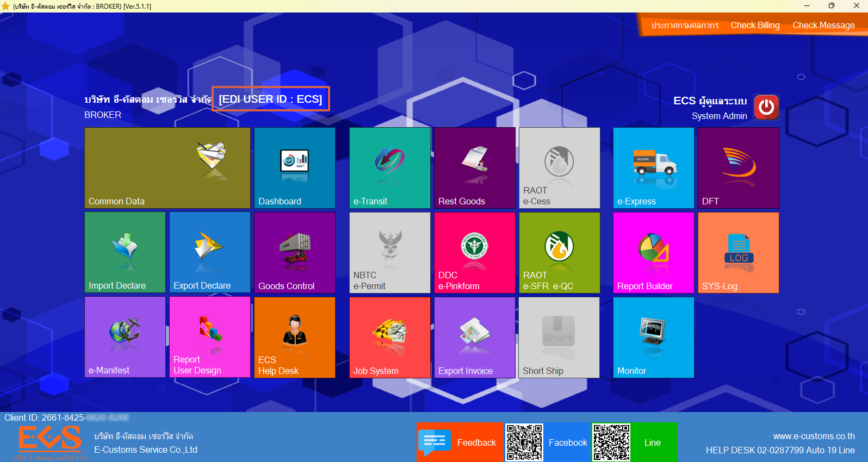Click the Feedback button

pos(460,442)
